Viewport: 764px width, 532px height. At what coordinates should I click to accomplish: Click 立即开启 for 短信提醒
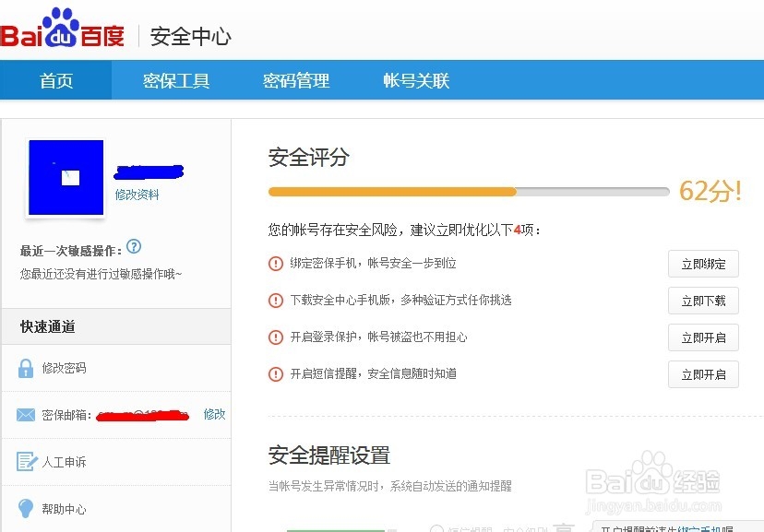coord(703,374)
